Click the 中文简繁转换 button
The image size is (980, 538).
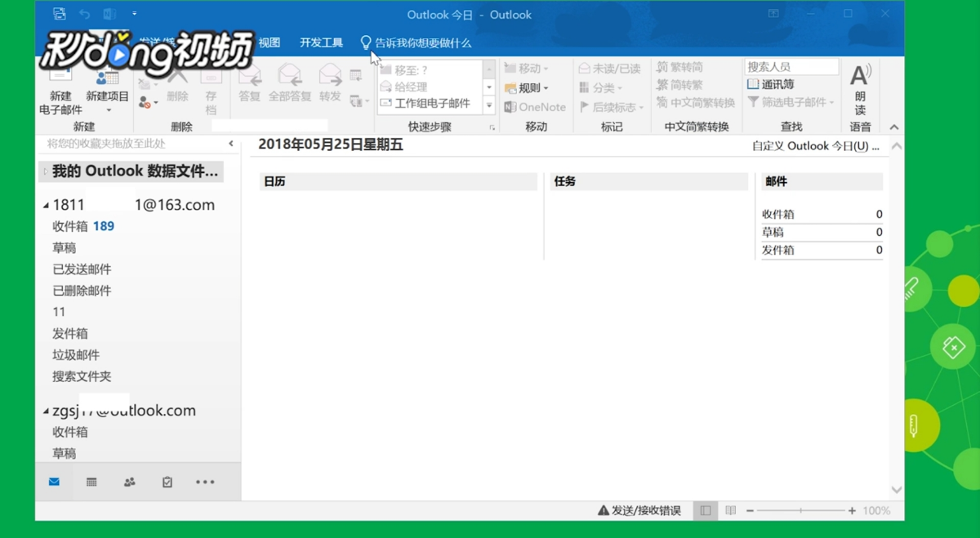(696, 103)
